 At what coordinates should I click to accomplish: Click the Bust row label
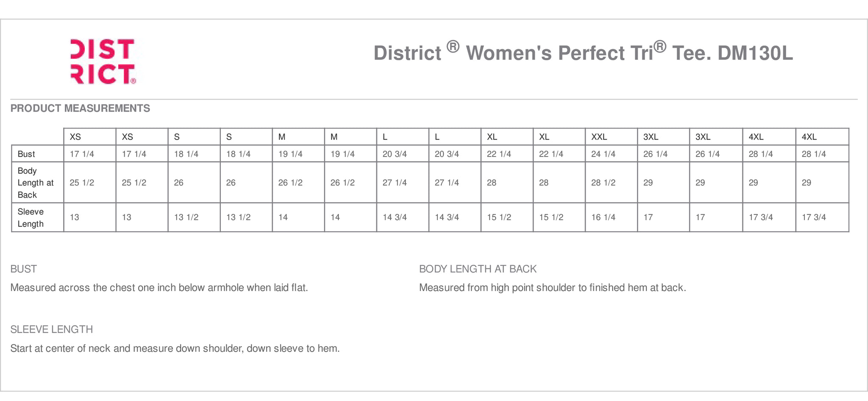pyautogui.click(x=26, y=154)
